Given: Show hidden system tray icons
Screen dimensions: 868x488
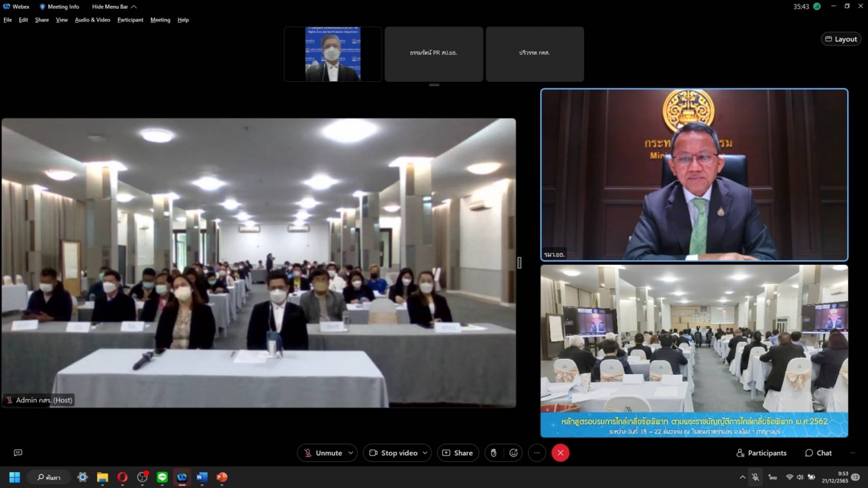Looking at the screenshot, I should coord(742,477).
